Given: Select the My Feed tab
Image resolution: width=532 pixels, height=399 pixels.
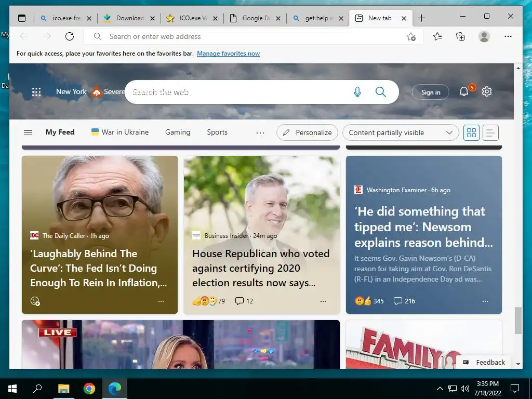Looking at the screenshot, I should coord(60,132).
